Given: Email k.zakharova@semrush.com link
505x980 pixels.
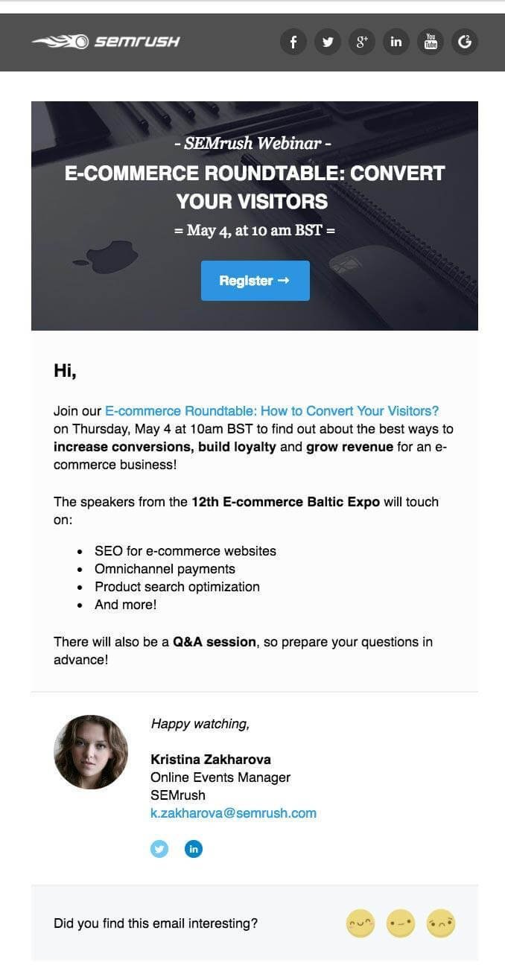Looking at the screenshot, I should 233,813.
